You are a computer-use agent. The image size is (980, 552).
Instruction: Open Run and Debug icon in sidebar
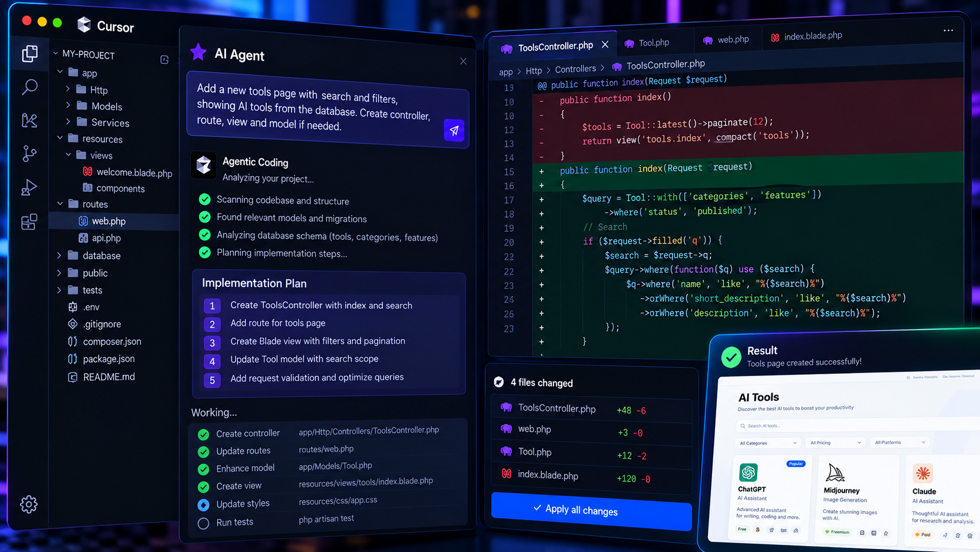click(29, 187)
